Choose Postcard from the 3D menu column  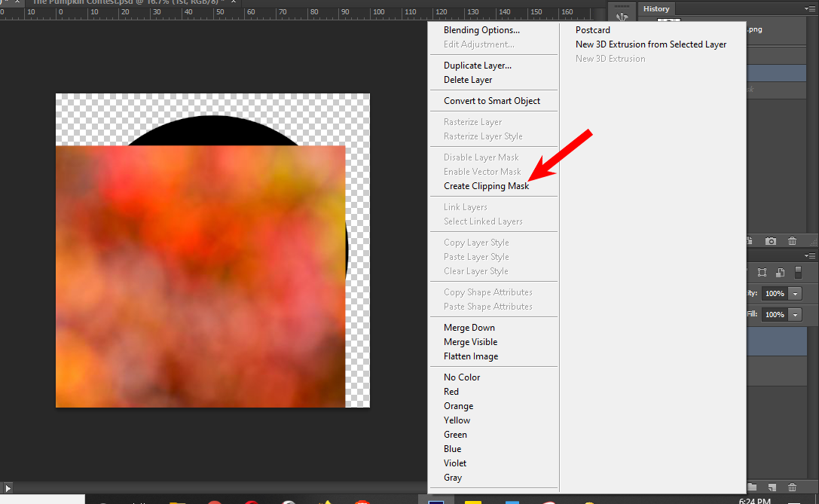[593, 30]
